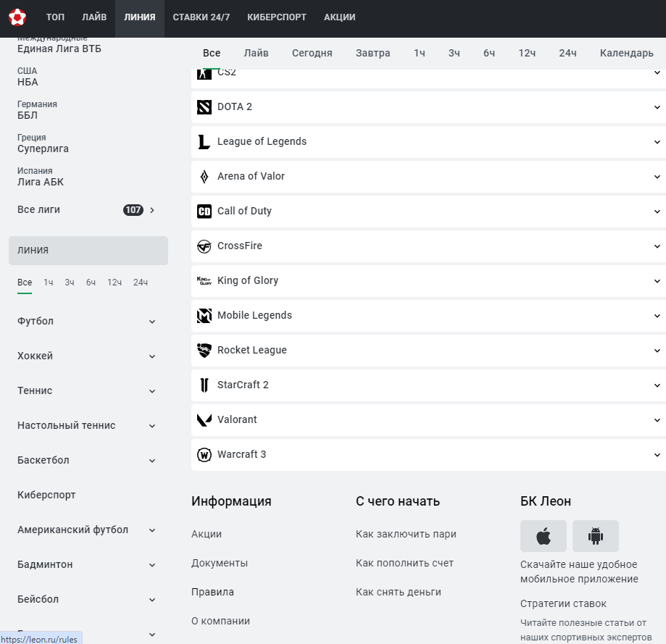666x644 pixels.
Task: Open the ЛИНИЯ navigation tab
Action: (x=140, y=17)
